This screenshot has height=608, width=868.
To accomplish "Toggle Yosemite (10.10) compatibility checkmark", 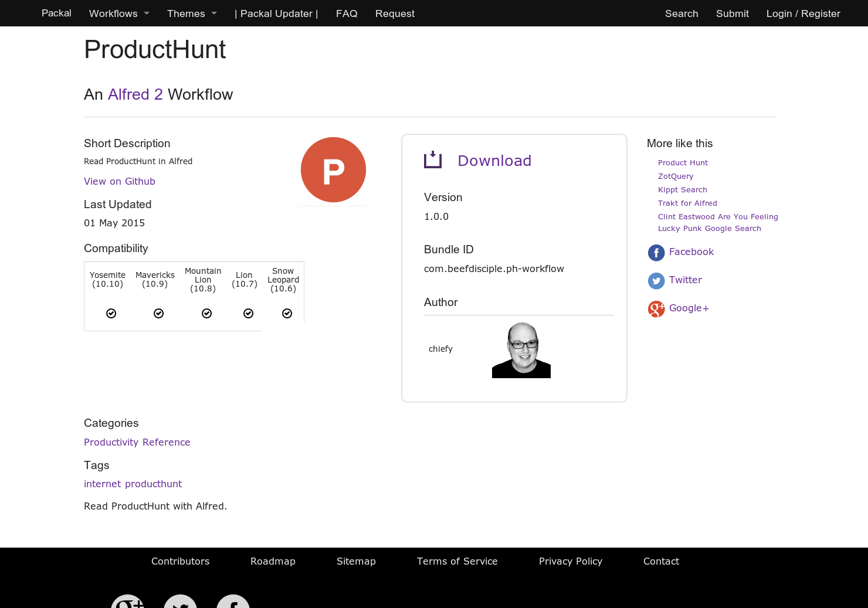I will click(x=111, y=313).
